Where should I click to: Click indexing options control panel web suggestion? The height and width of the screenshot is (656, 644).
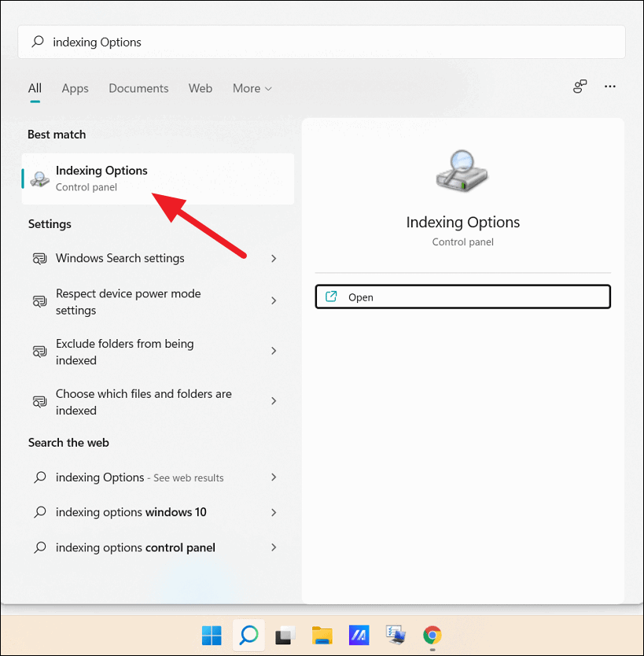point(158,547)
